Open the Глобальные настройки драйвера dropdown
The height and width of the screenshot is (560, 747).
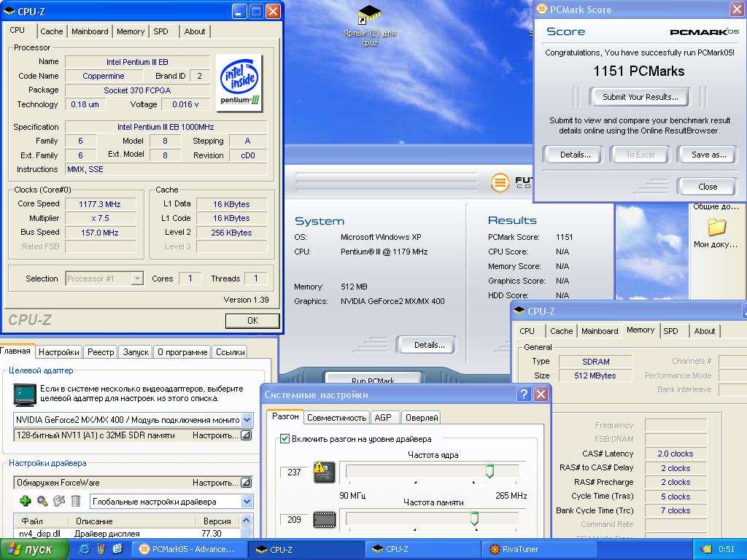pyautogui.click(x=247, y=501)
